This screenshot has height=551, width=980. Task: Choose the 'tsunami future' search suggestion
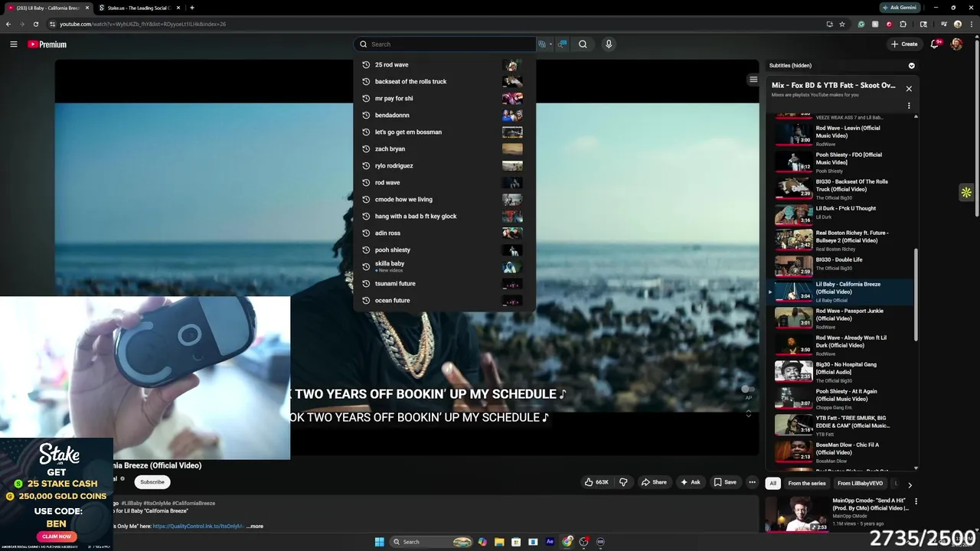point(444,284)
